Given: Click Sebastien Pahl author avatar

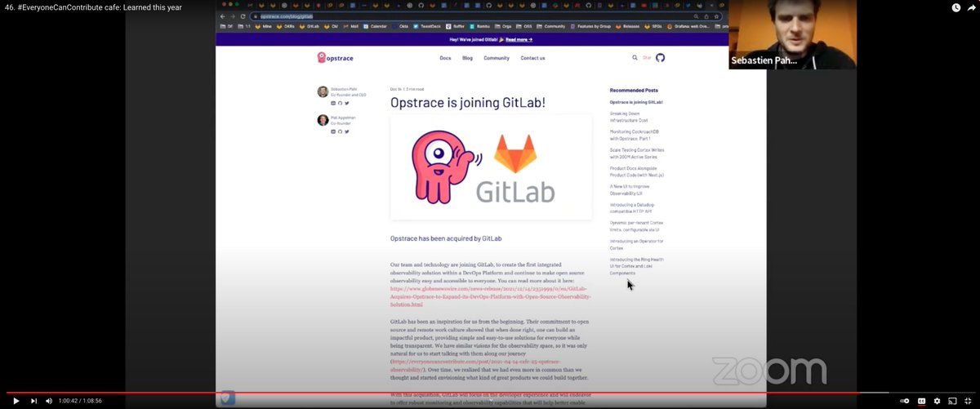Looking at the screenshot, I should point(323,91).
